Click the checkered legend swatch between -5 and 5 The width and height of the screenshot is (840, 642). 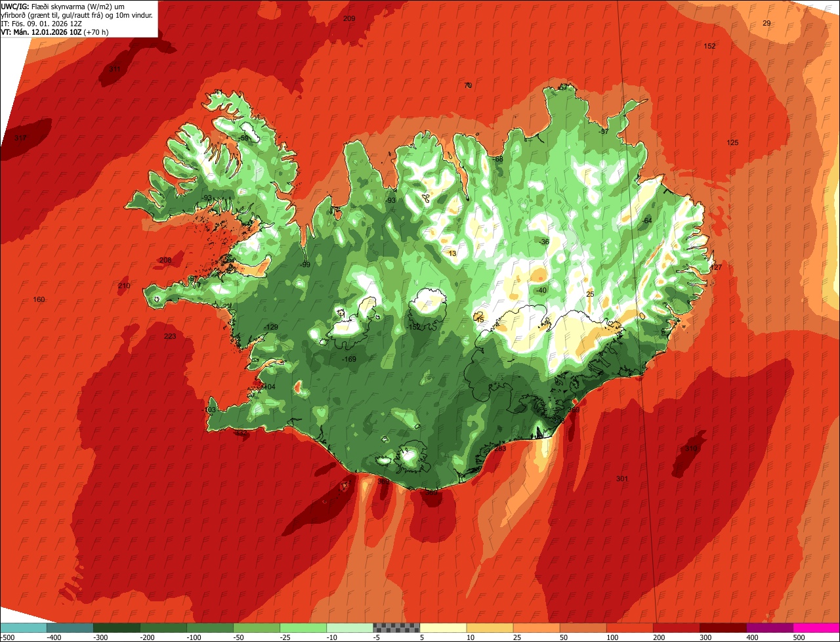tap(396, 627)
